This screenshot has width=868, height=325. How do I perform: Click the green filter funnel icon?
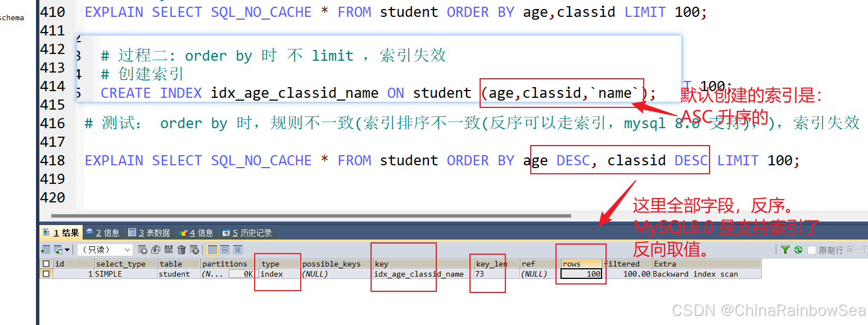pyautogui.click(x=785, y=250)
